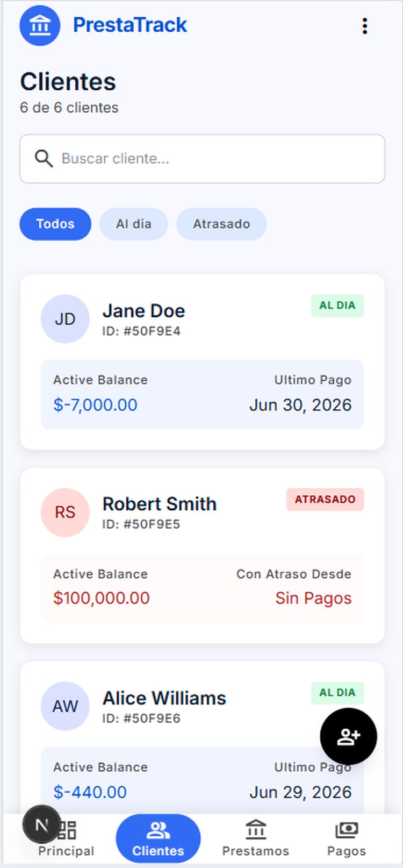
Task: Open Robert Smith's client name
Action: (160, 504)
